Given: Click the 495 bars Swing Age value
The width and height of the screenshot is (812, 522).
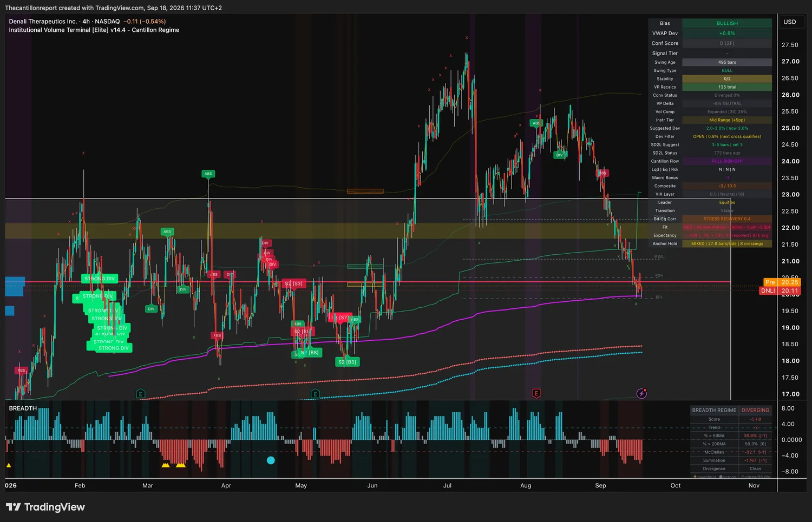Looking at the screenshot, I should click(727, 62).
